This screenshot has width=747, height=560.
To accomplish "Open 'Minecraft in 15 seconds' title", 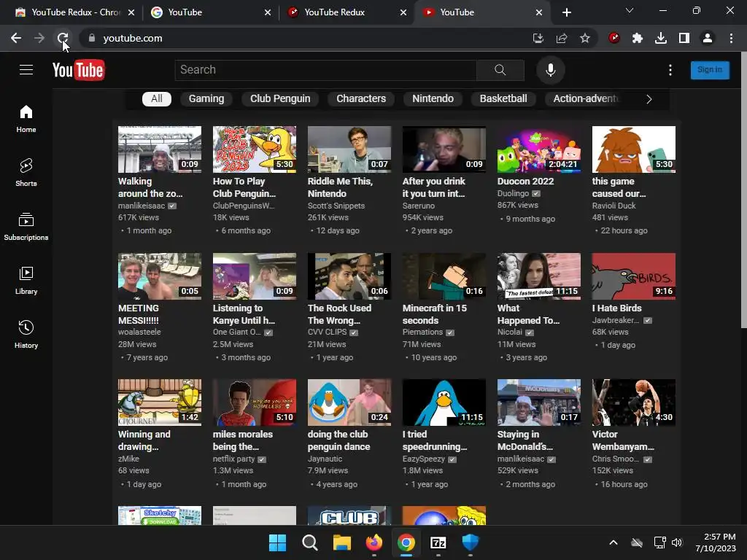I will point(435,314).
